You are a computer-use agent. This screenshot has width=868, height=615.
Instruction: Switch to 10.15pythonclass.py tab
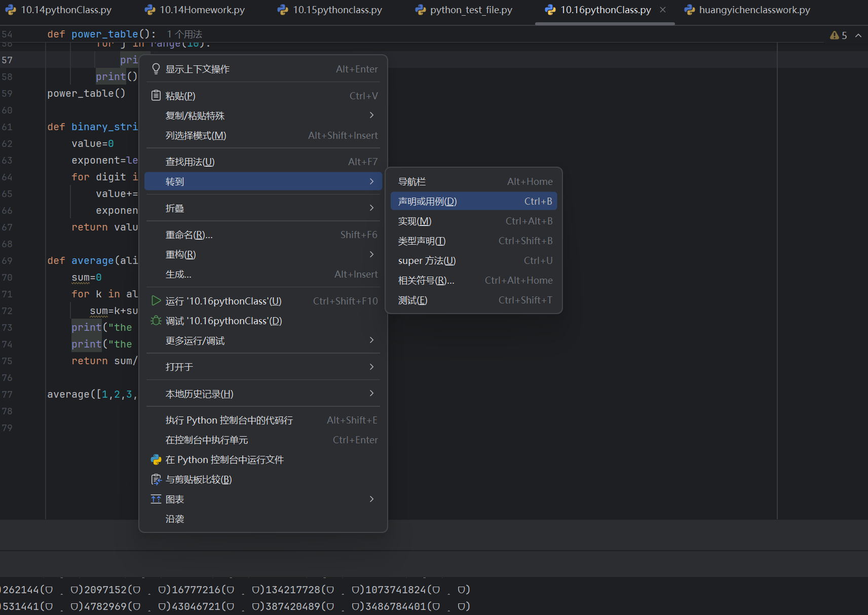tap(337, 10)
